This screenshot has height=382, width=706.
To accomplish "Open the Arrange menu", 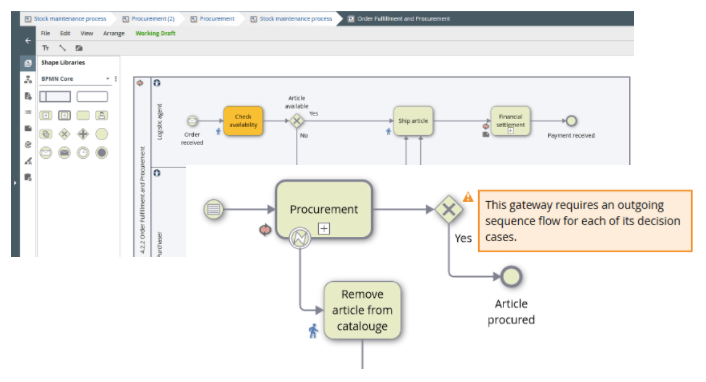I will pos(113,33).
